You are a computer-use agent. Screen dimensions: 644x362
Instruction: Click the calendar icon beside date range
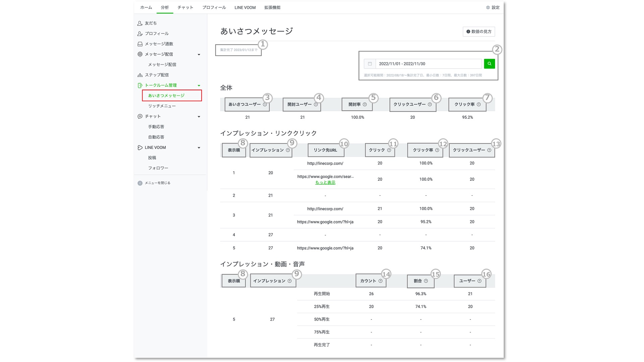370,64
